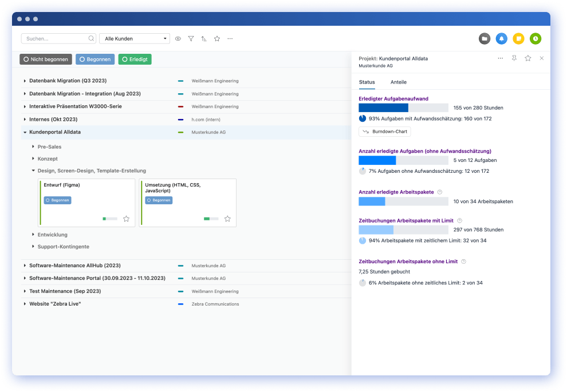Open the filter funnel icon

191,39
